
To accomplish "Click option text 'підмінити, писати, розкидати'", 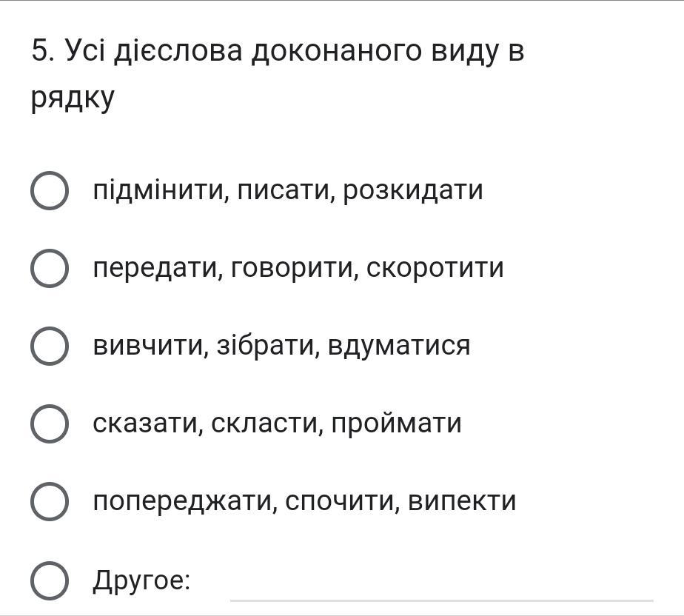I will click(287, 190).
